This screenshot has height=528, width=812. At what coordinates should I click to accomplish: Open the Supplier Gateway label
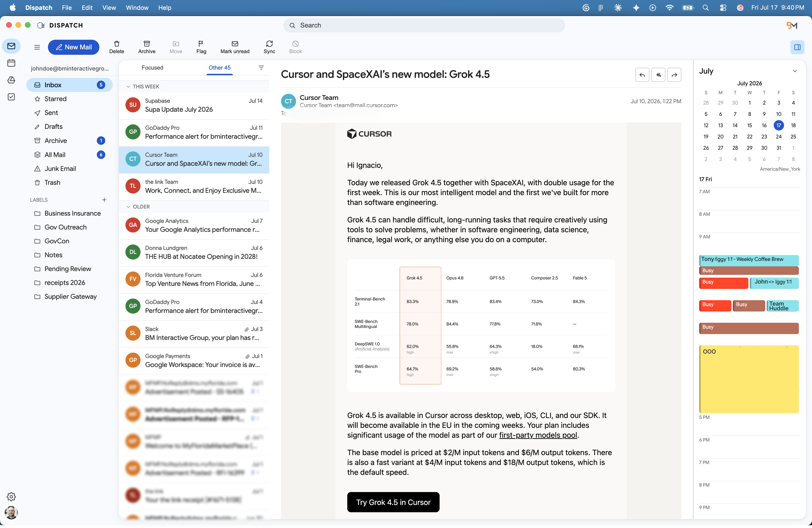(x=70, y=297)
